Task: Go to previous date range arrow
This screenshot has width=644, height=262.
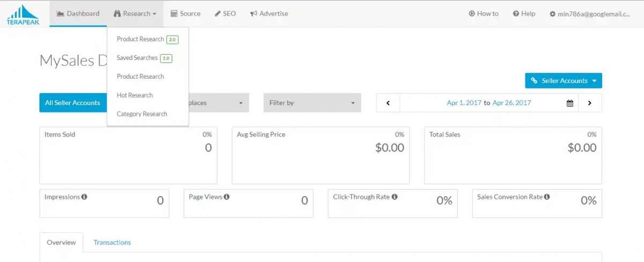Action: [x=388, y=103]
